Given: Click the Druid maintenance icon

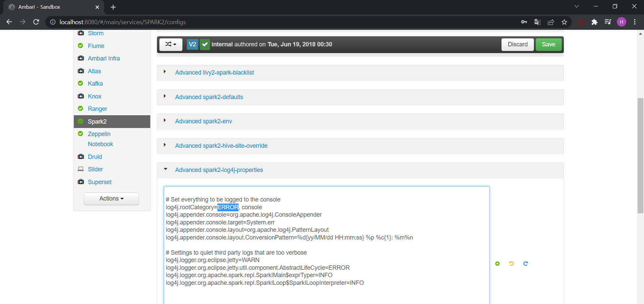Looking at the screenshot, I should 81,157.
